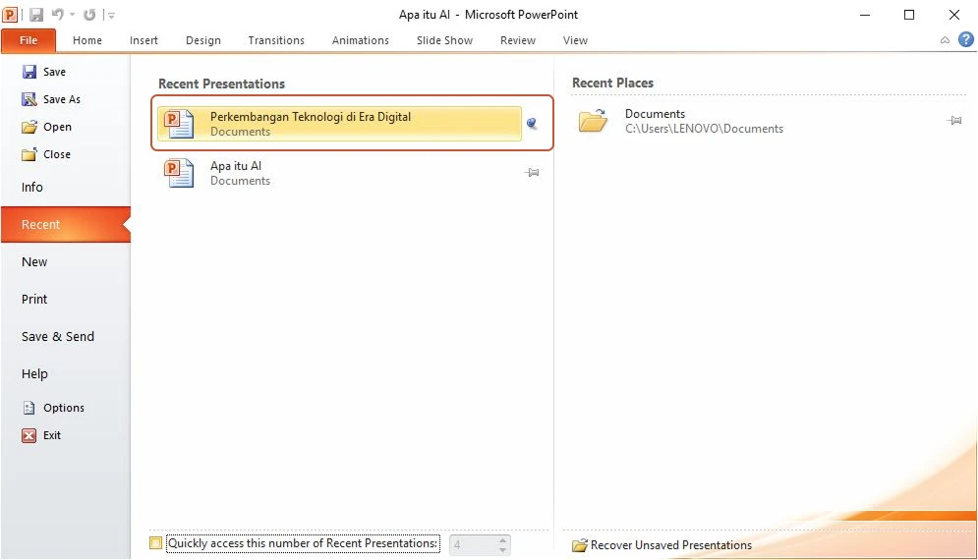
Task: Switch to the Home ribbon tab
Action: coord(87,40)
